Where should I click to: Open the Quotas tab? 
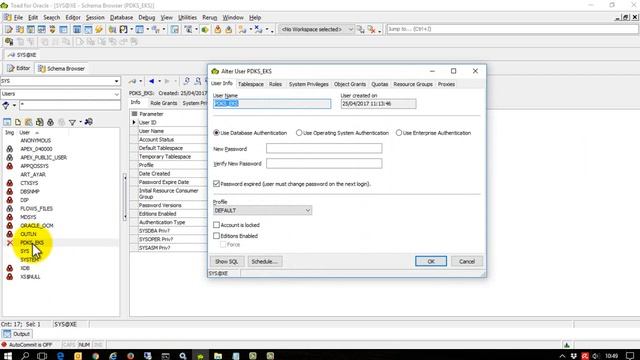click(x=380, y=84)
